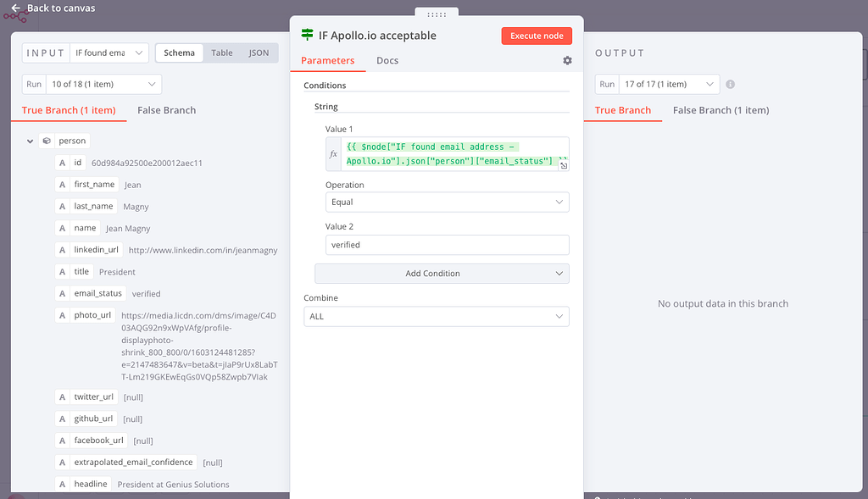Open node settings via the gear icon
Image resolution: width=868 pixels, height=499 pixels.
click(567, 61)
